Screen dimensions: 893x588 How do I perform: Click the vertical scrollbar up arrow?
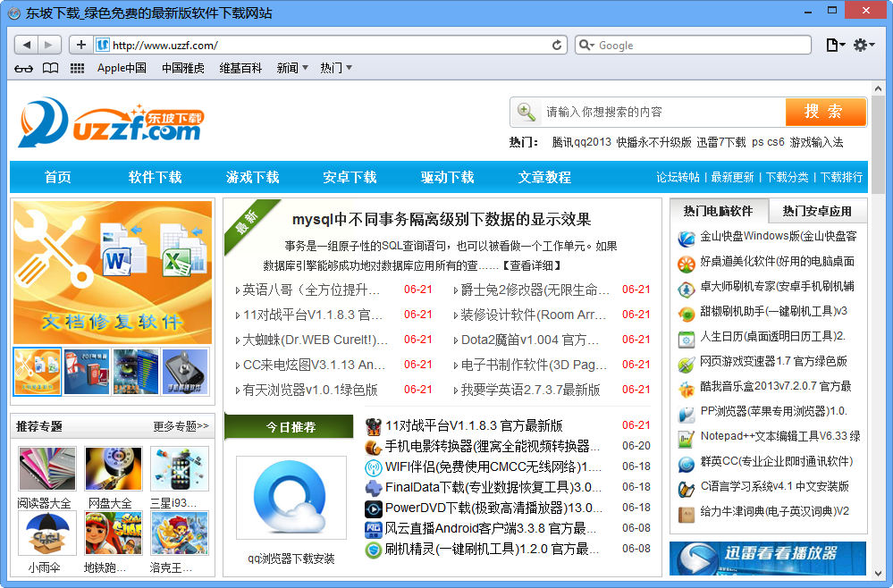coord(878,88)
